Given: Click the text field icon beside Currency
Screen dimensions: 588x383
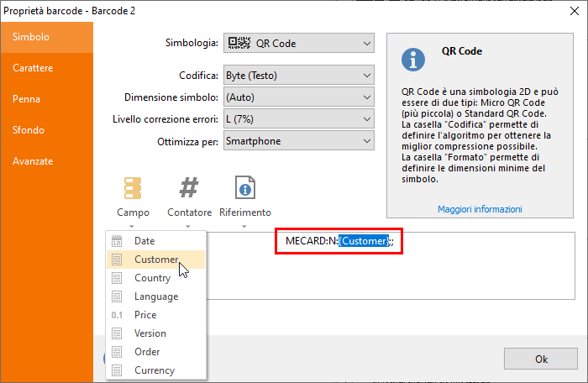Looking at the screenshot, I should [x=118, y=370].
